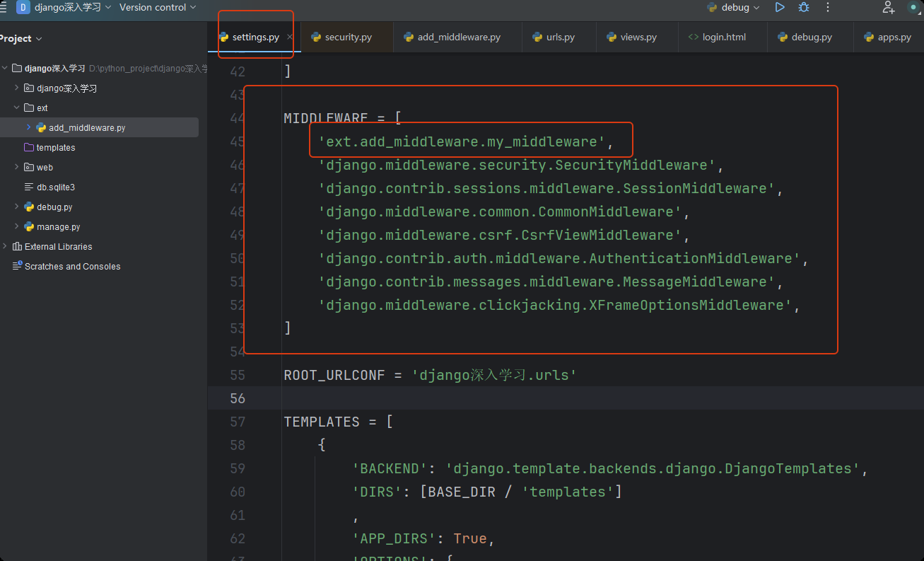Switch to the views.py tab

click(x=638, y=37)
